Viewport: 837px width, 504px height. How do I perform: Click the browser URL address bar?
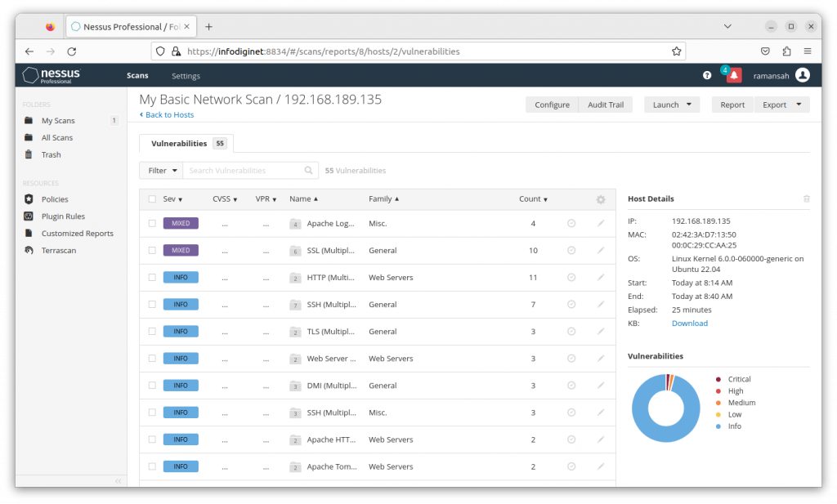coord(418,51)
